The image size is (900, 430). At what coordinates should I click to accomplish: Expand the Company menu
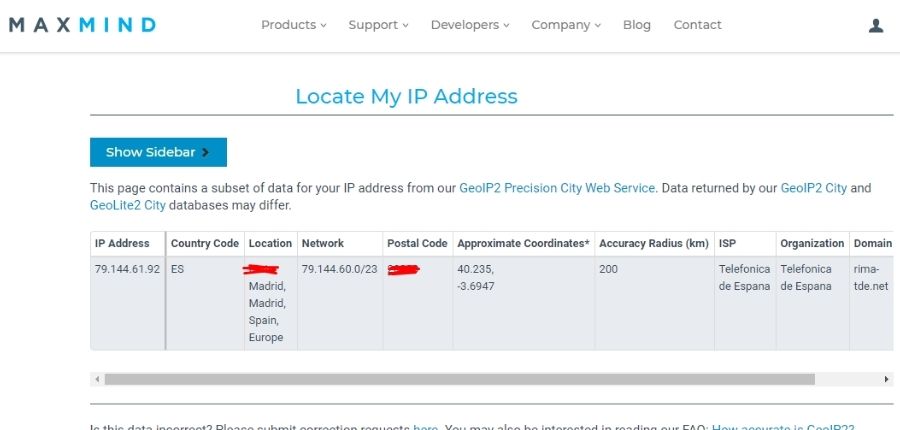(566, 25)
